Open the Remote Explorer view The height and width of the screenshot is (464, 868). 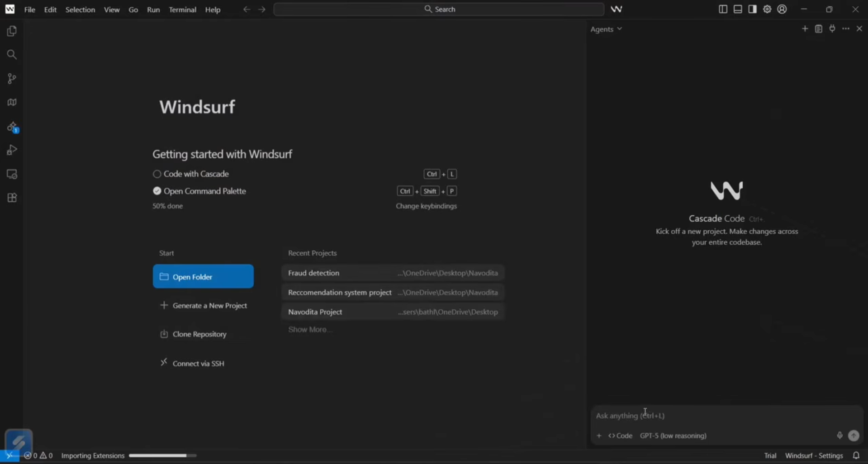tap(12, 174)
